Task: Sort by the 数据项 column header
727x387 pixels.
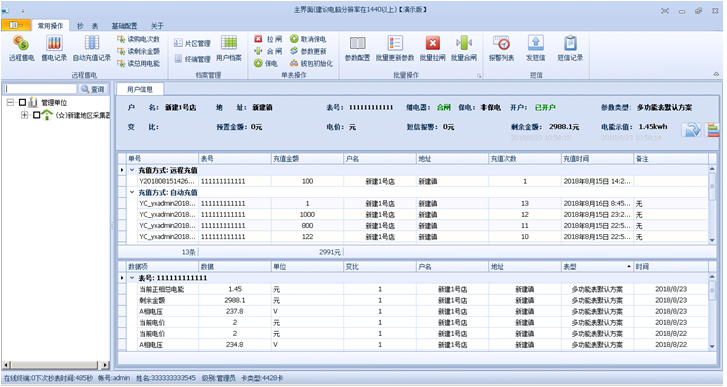Action: 162,266
